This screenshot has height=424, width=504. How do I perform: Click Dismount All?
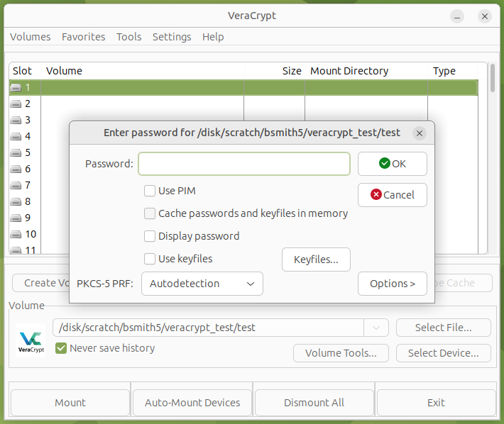[x=314, y=403]
